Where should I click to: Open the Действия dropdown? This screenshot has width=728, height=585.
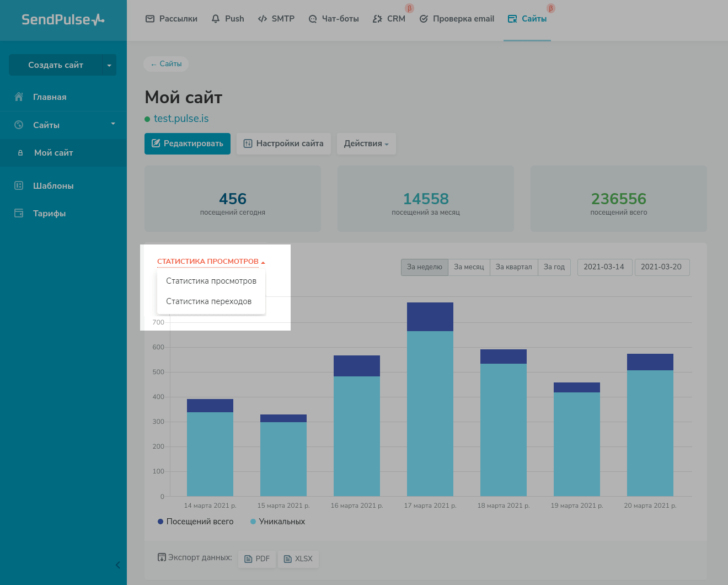[x=366, y=143]
